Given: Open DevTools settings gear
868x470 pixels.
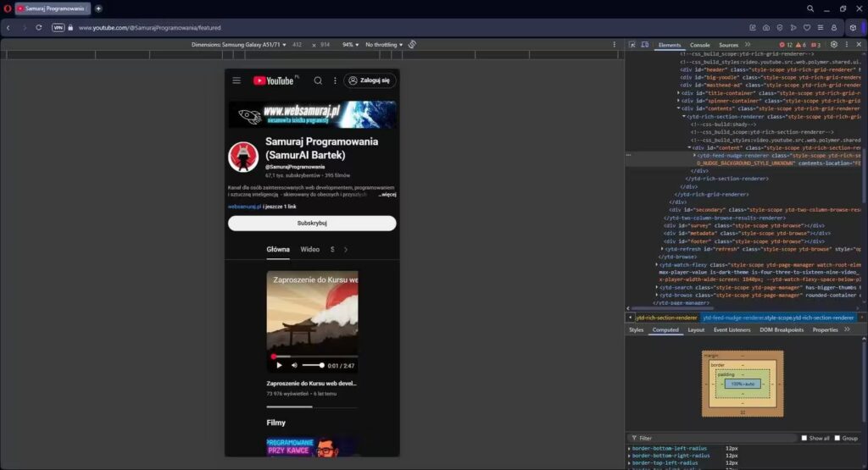Looking at the screenshot, I should click(834, 45).
